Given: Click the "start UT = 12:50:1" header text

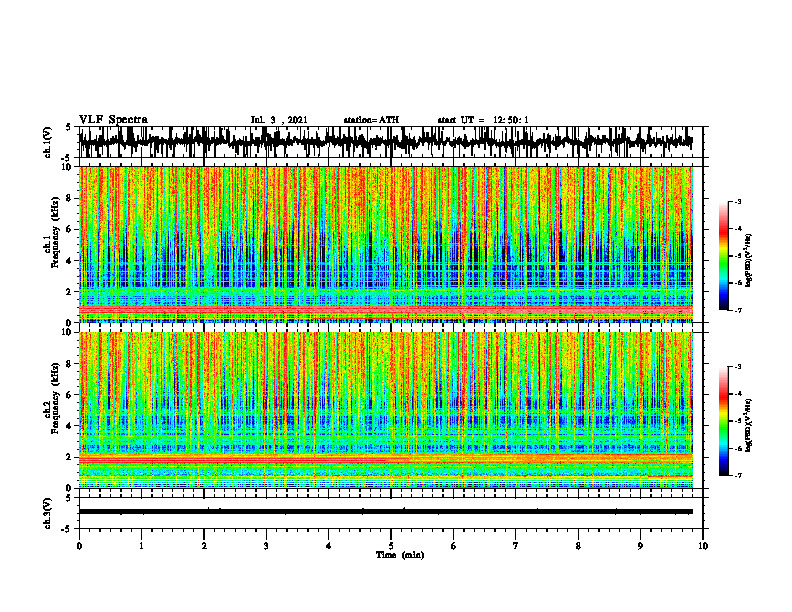Looking at the screenshot, I should tap(483, 120).
